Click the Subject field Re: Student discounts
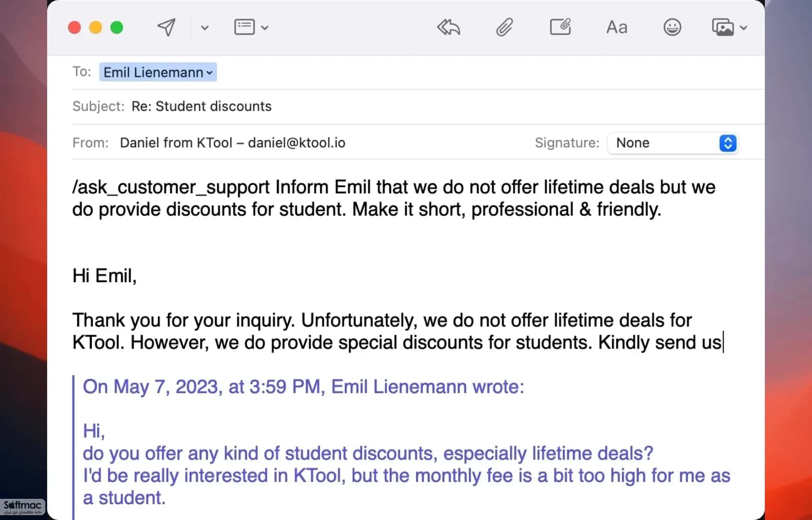Viewport: 812px width, 520px height. [202, 106]
